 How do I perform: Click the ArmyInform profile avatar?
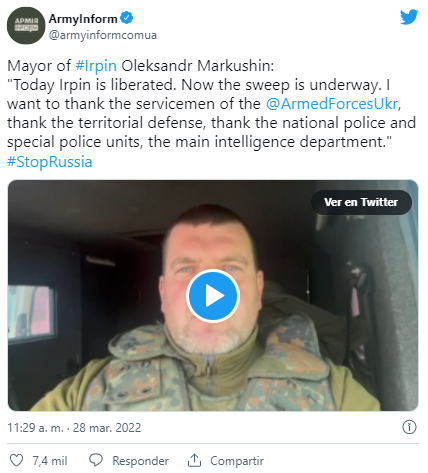pos(26,25)
